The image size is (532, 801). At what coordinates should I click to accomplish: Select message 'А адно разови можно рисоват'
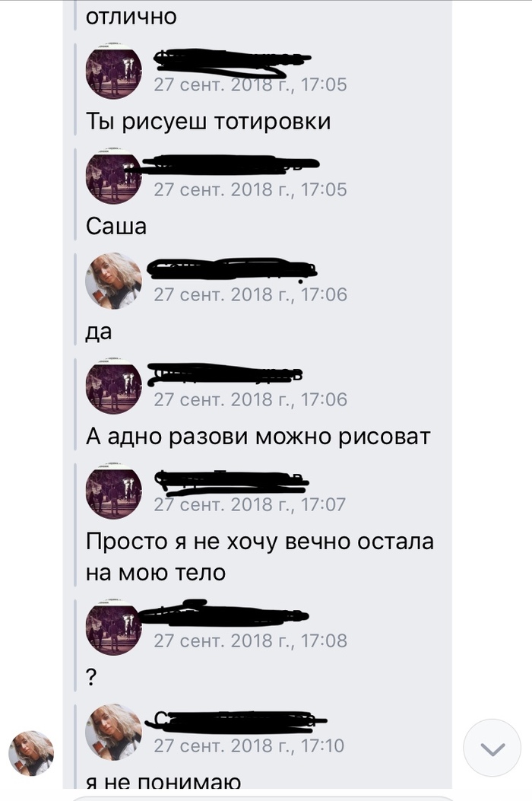point(258,437)
